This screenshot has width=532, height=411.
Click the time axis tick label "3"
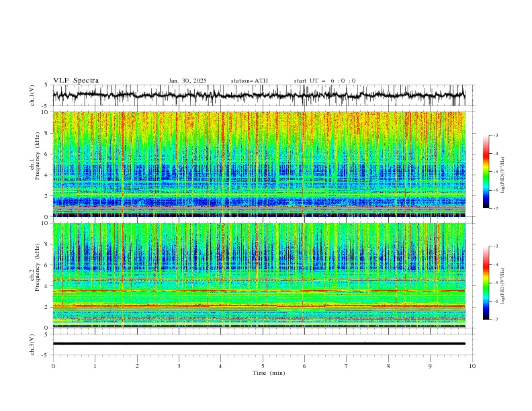point(179,366)
